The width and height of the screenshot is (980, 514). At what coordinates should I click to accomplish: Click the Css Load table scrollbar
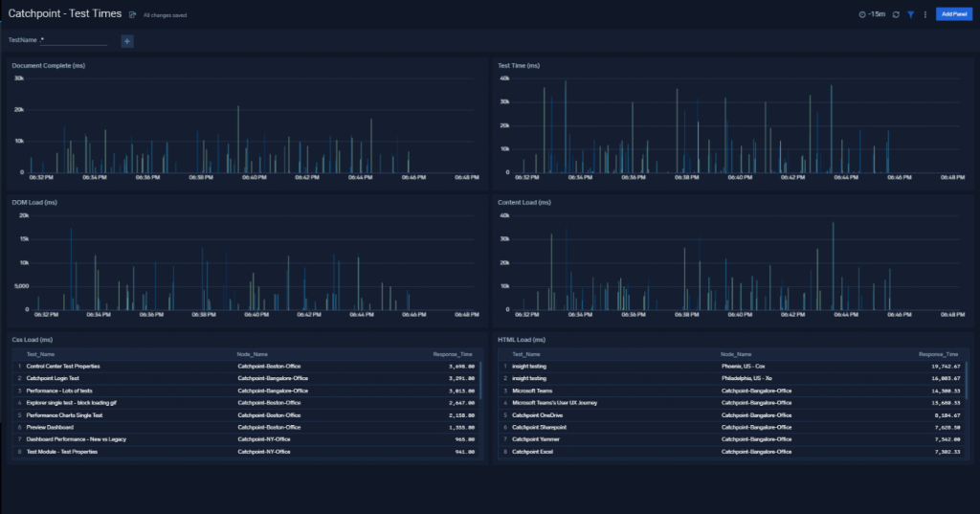pyautogui.click(x=480, y=380)
